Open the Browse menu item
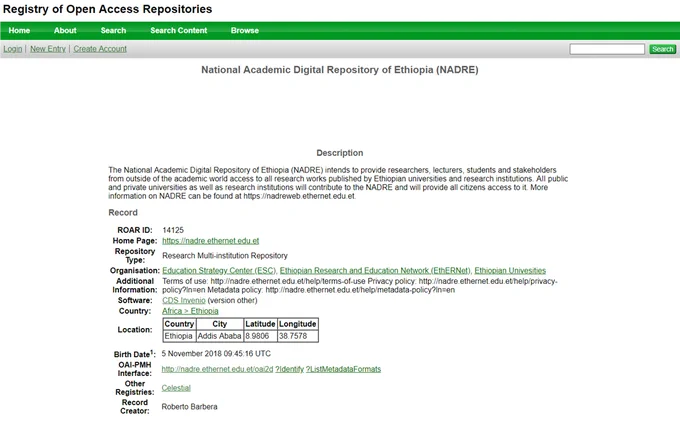Image resolution: width=680 pixels, height=422 pixels. 245,30
